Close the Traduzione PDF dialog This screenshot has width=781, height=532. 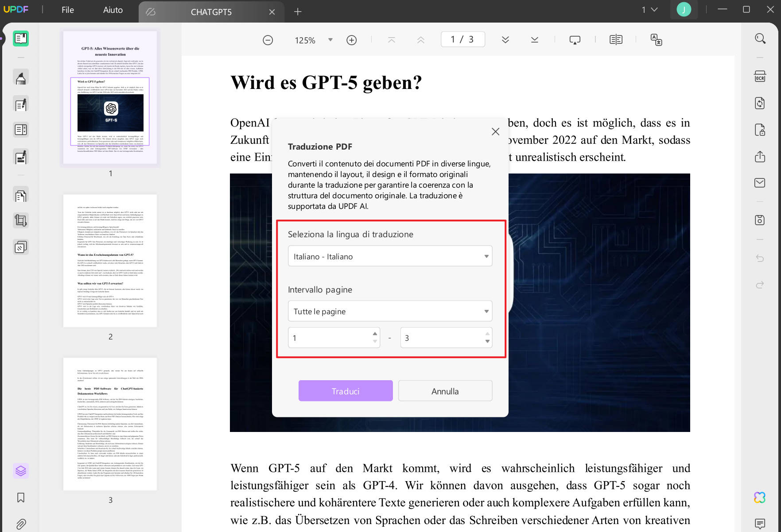[495, 131]
